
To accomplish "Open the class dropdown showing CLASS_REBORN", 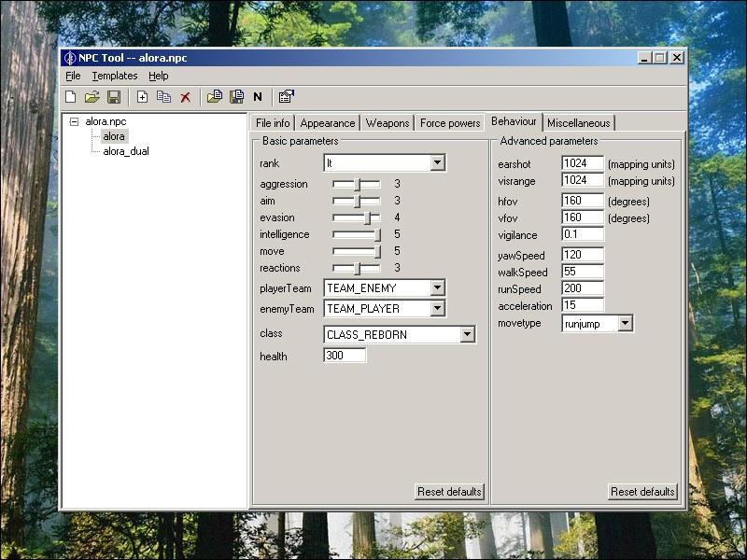I will point(467,335).
